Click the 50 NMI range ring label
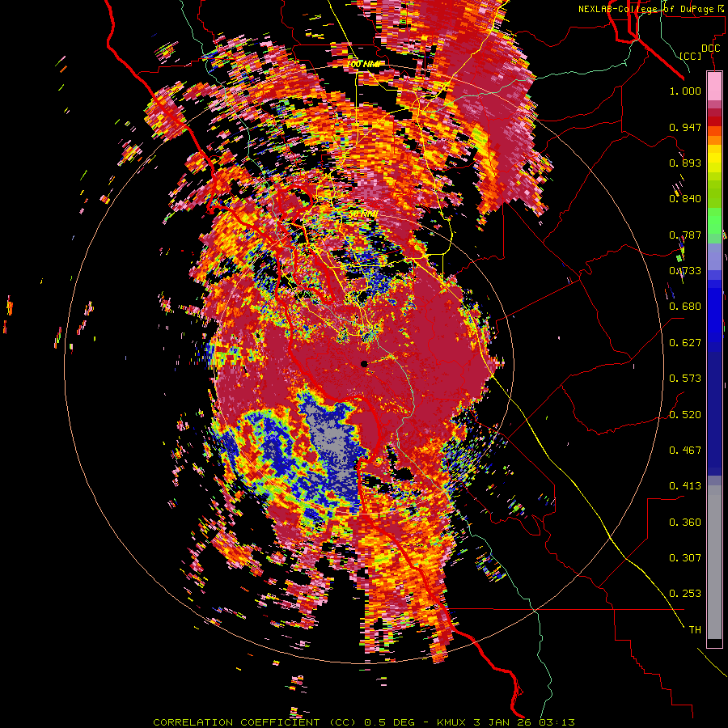728x728 pixels. (x=363, y=214)
